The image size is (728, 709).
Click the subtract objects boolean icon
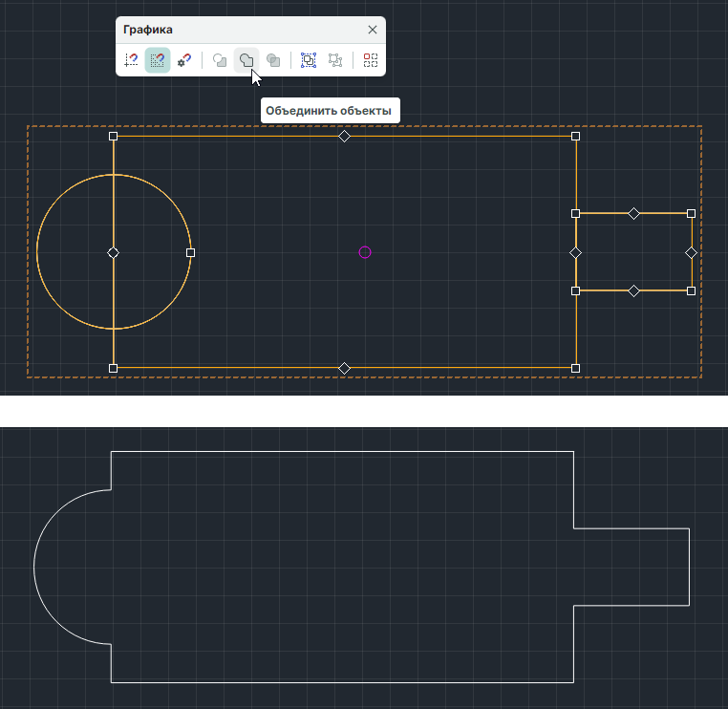[x=220, y=60]
